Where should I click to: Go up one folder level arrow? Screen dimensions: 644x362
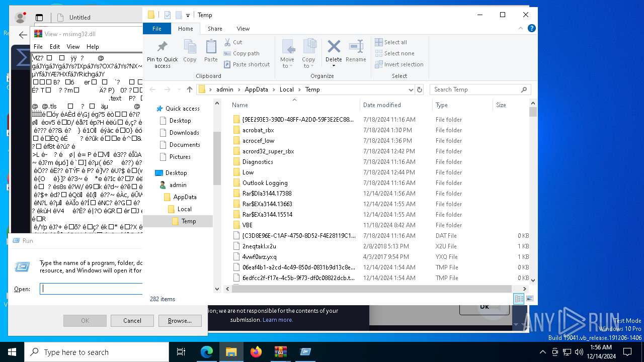(189, 89)
